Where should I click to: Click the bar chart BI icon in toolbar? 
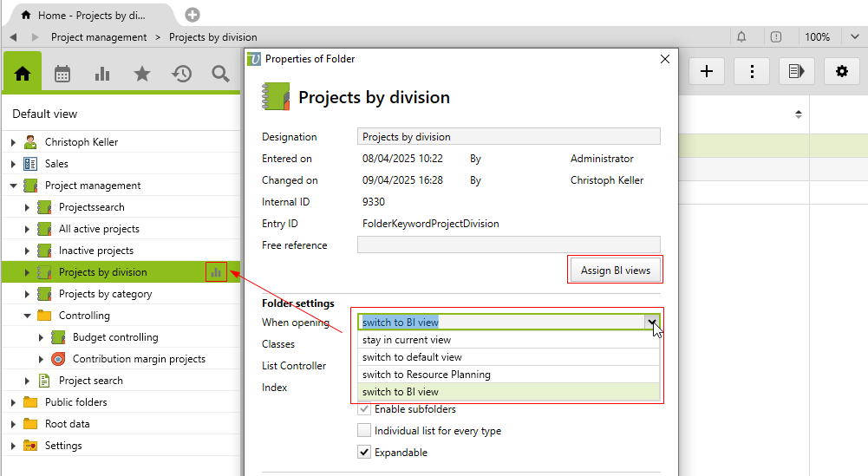point(102,74)
